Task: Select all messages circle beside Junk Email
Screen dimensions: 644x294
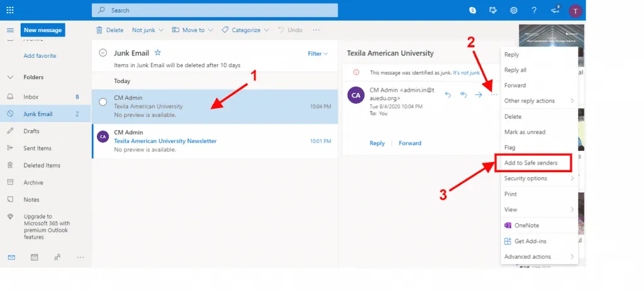Action: [103, 53]
